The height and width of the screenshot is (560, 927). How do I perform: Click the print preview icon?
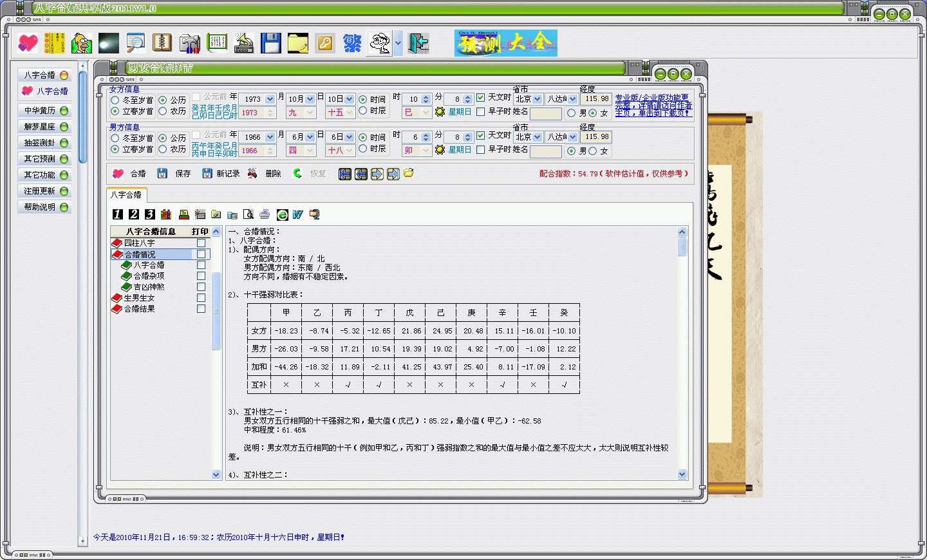point(248,214)
